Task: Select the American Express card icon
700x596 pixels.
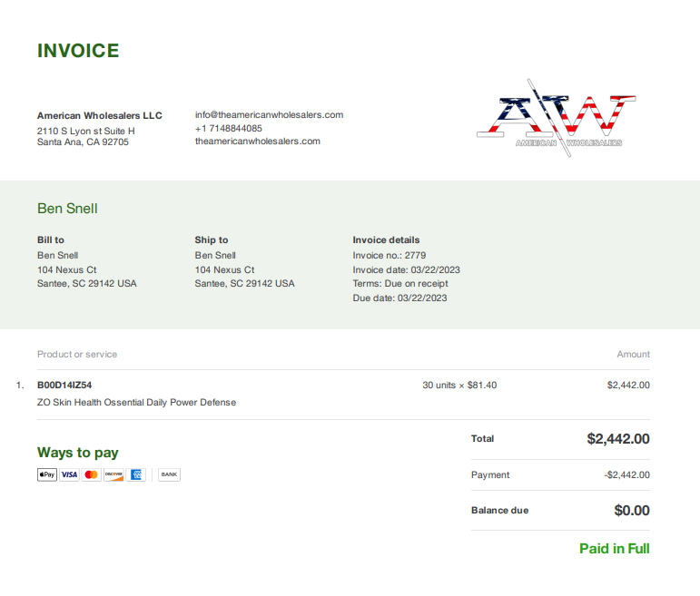Action: 136,474
